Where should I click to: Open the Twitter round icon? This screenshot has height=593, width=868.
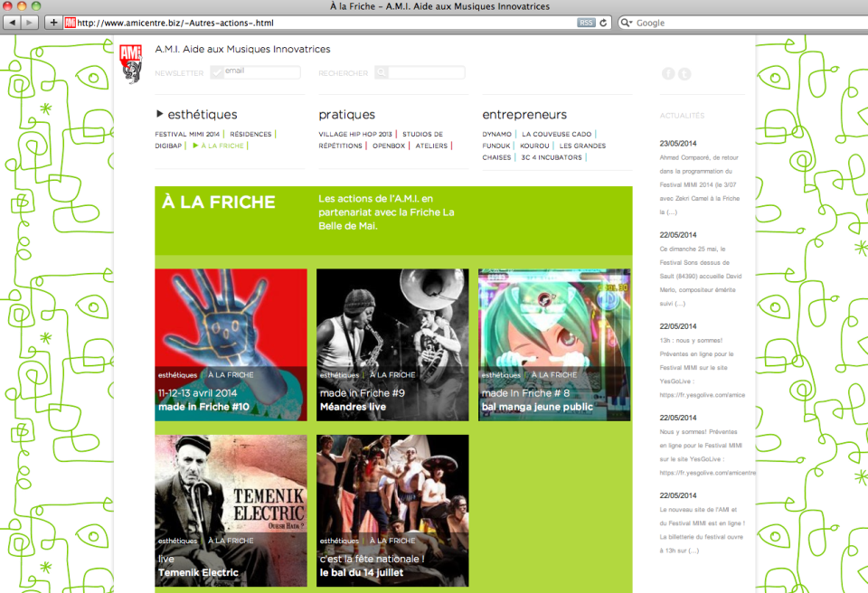pyautogui.click(x=684, y=73)
